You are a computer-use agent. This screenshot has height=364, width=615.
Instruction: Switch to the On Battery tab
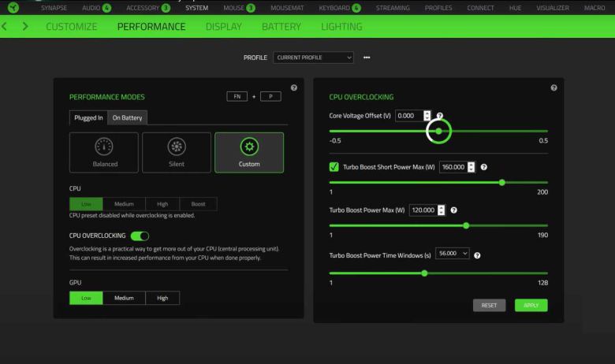(127, 118)
